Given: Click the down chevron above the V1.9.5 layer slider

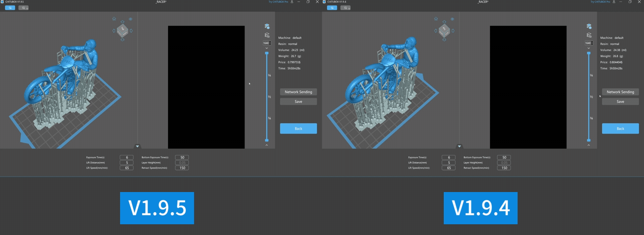Looking at the screenshot, I should (267, 48).
